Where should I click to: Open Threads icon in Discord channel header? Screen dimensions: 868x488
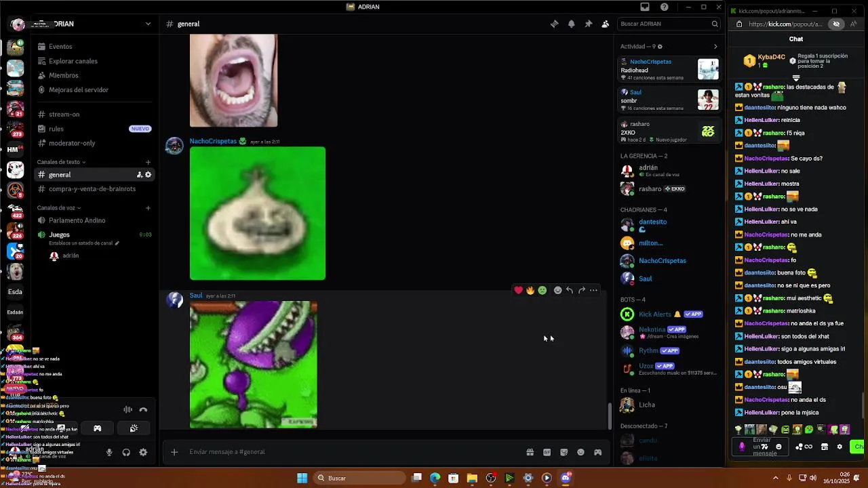[x=554, y=24]
